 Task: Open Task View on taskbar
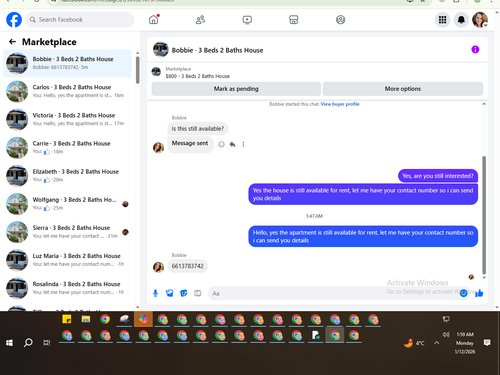pyautogui.click(x=47, y=342)
